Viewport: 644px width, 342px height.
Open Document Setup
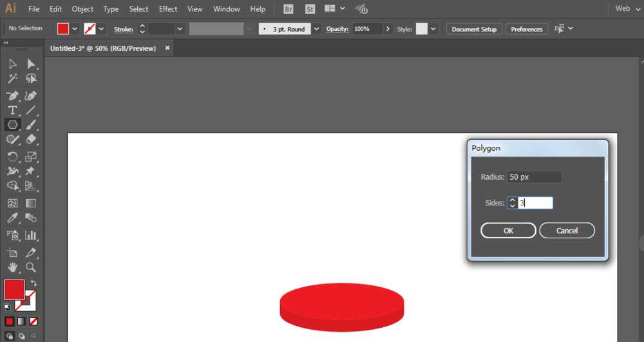(x=474, y=29)
